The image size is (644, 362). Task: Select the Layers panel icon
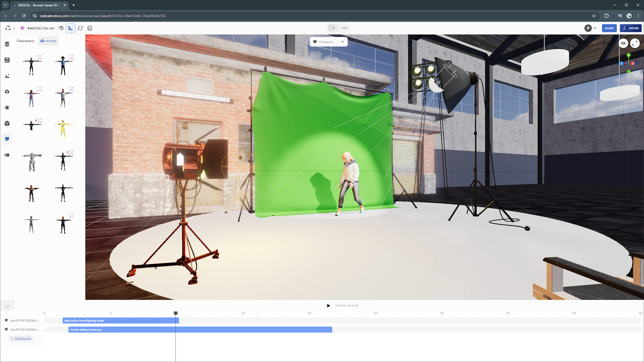tap(7, 43)
